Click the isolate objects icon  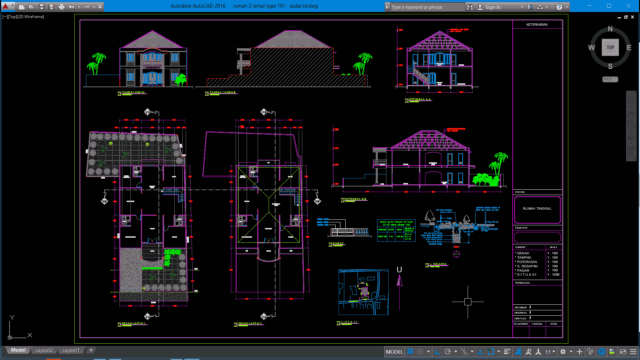pos(612,352)
